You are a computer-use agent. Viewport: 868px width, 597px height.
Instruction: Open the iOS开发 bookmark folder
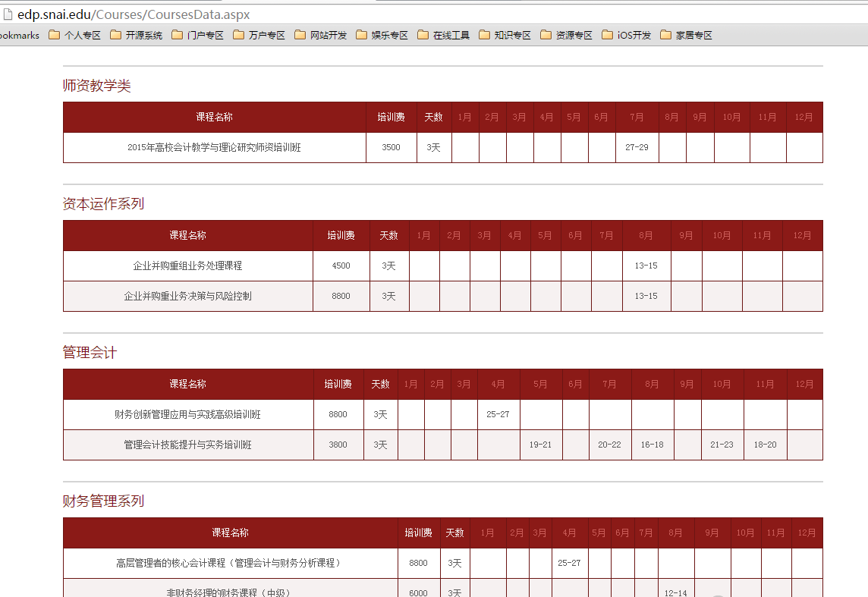(627, 36)
